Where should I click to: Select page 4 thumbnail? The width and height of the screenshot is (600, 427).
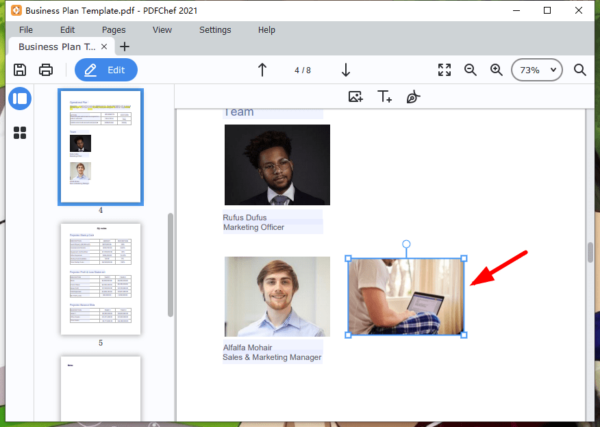[101, 147]
